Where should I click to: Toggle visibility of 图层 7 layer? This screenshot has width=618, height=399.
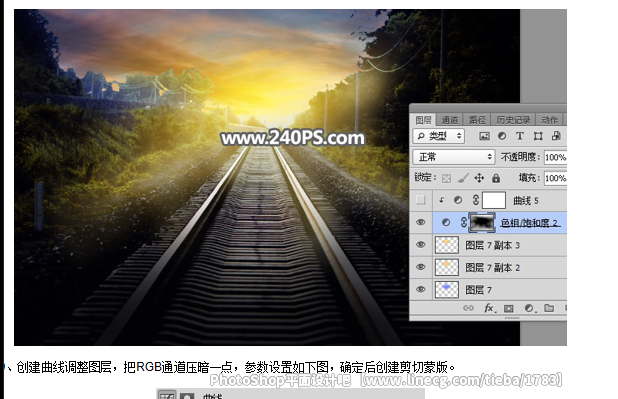pos(421,289)
